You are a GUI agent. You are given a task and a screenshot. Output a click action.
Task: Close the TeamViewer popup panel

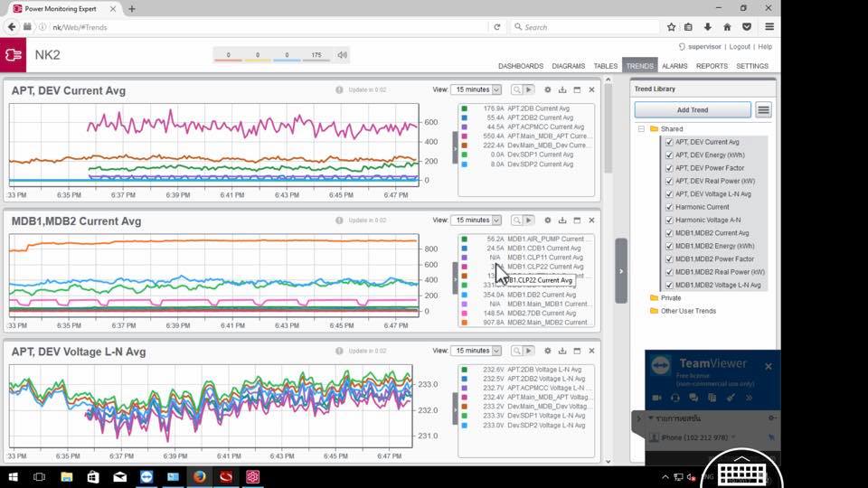click(768, 366)
